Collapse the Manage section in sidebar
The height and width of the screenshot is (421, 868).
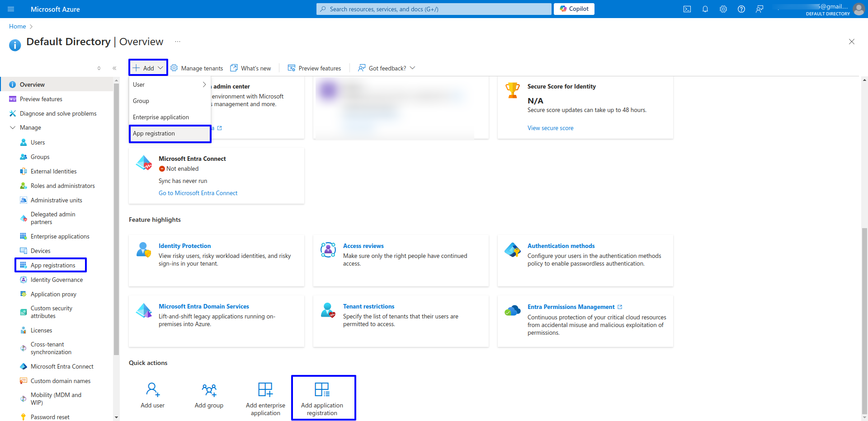coord(13,128)
